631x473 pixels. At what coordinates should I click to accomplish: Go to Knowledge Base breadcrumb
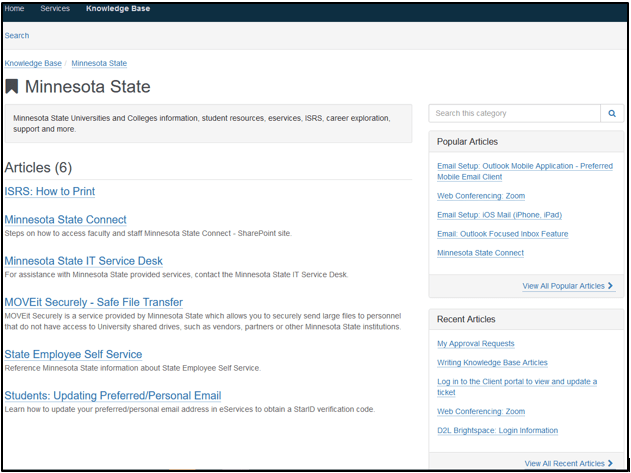[33, 63]
